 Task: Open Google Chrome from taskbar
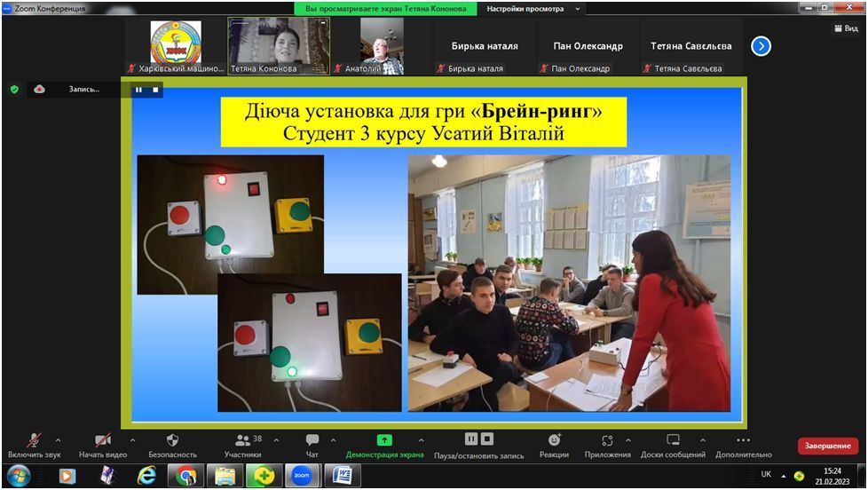pyautogui.click(x=186, y=476)
